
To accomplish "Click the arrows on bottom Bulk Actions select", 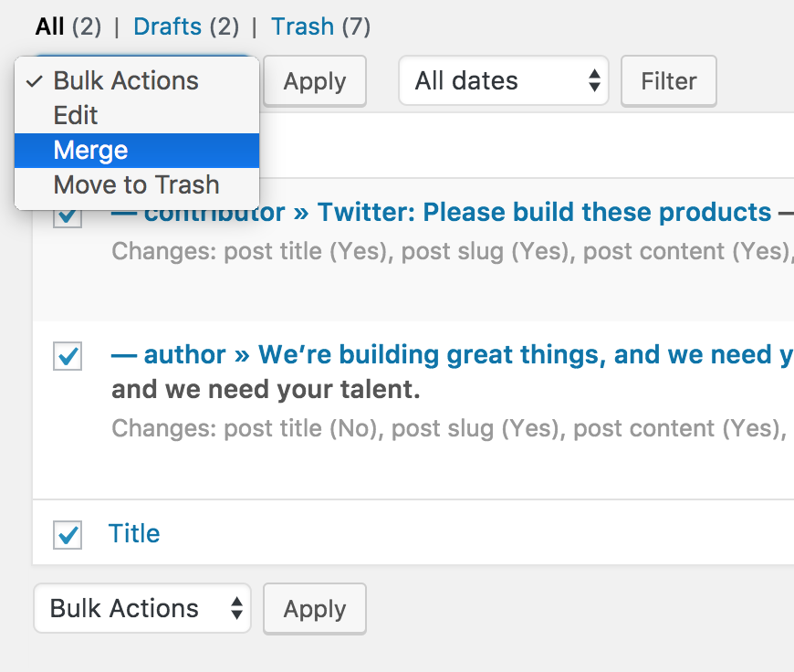I will pyautogui.click(x=236, y=608).
